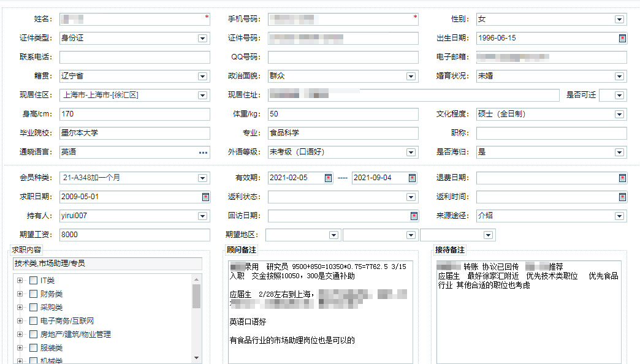Click the 电子邮箱 input field
Image resolution: width=640 pixels, height=364 pixels.
pyautogui.click(x=552, y=57)
